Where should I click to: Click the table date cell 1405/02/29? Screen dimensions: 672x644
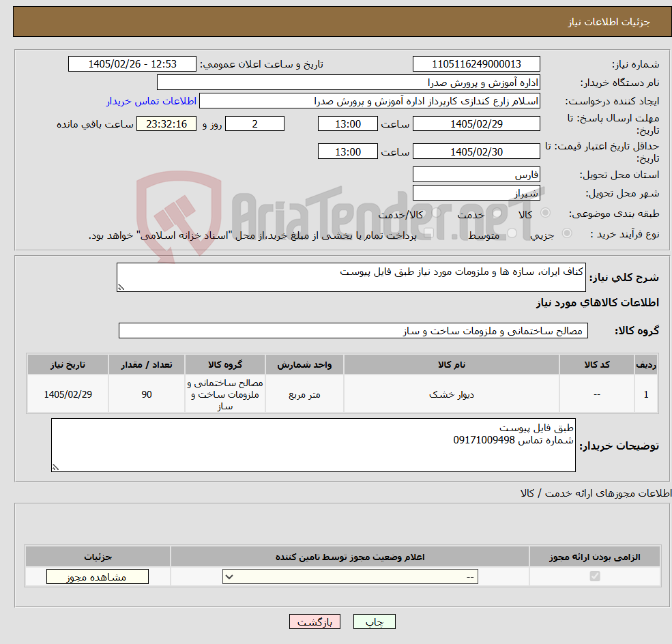click(68, 394)
